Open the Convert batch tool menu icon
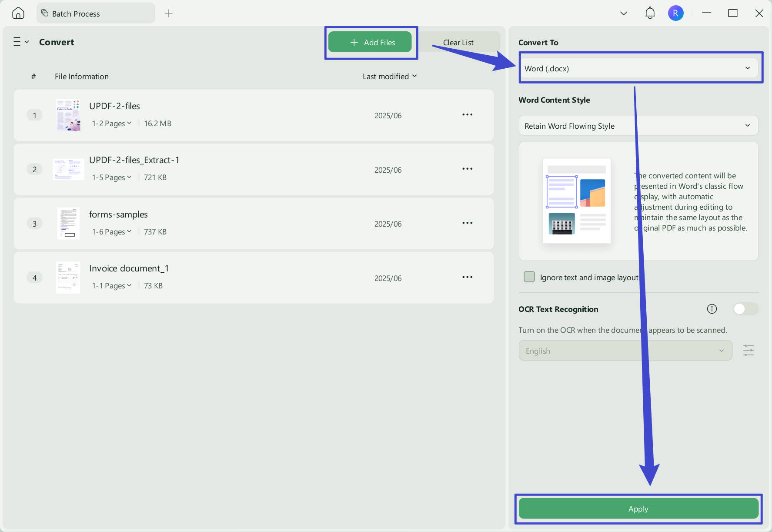This screenshot has height=532, width=772. [20, 42]
